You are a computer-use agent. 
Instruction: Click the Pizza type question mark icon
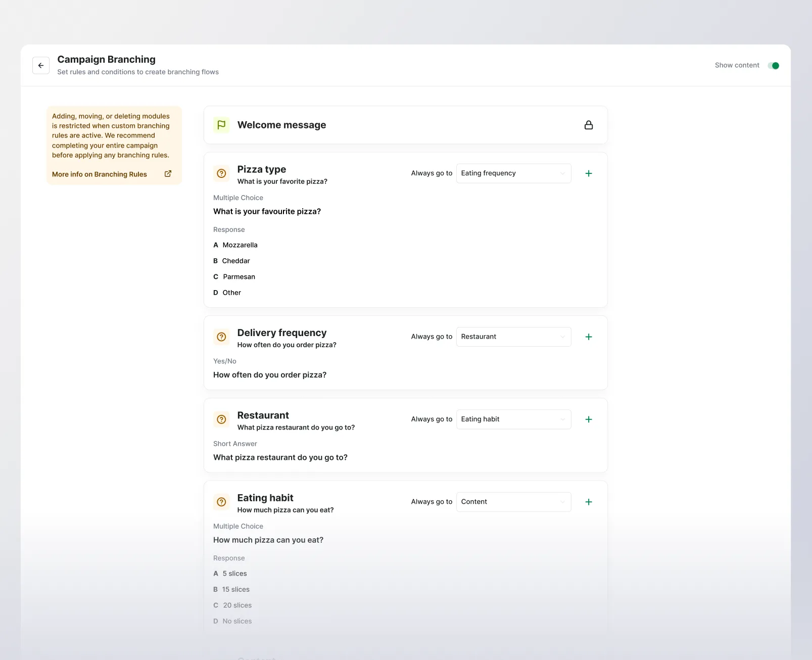[221, 173]
